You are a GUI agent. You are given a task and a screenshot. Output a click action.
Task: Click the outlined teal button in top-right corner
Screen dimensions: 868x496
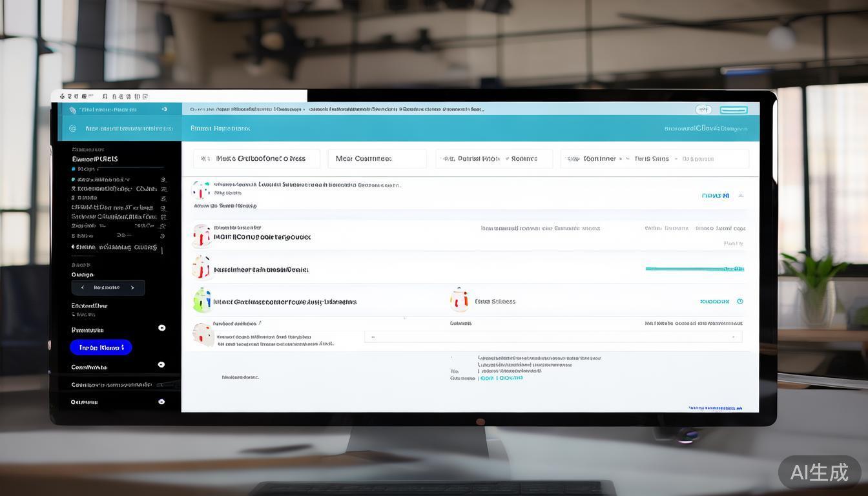[733, 110]
